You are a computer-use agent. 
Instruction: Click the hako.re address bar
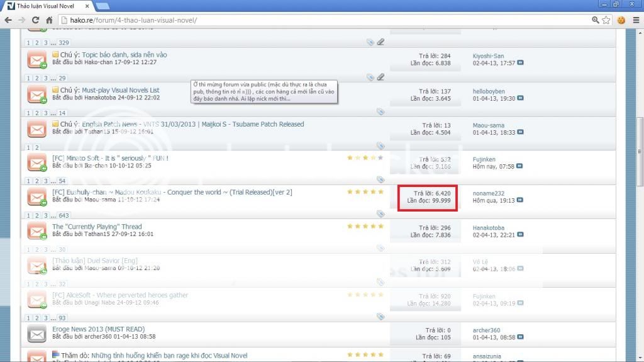coord(314,20)
